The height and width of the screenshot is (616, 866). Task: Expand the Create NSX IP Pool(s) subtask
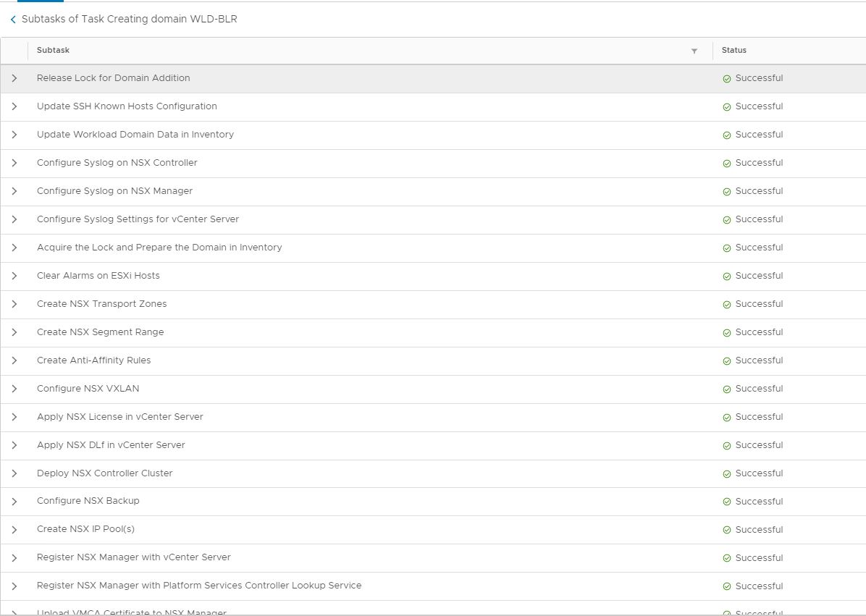point(14,529)
